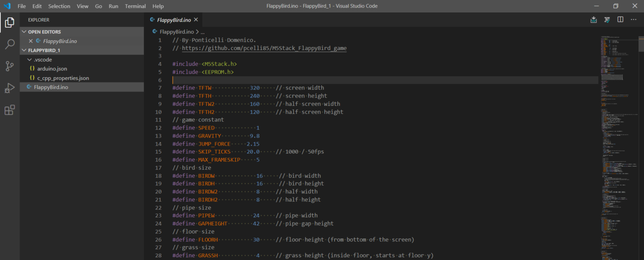
Task: Open the Run and Debug view
Action: click(x=10, y=88)
